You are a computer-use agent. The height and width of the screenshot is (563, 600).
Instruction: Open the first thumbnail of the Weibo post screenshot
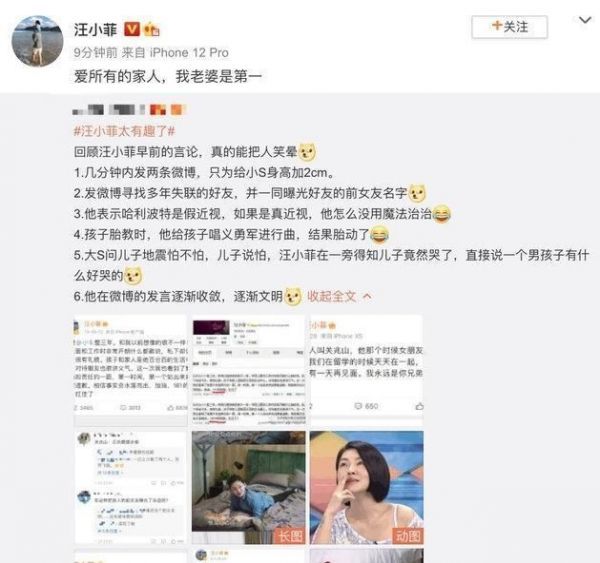[130, 370]
